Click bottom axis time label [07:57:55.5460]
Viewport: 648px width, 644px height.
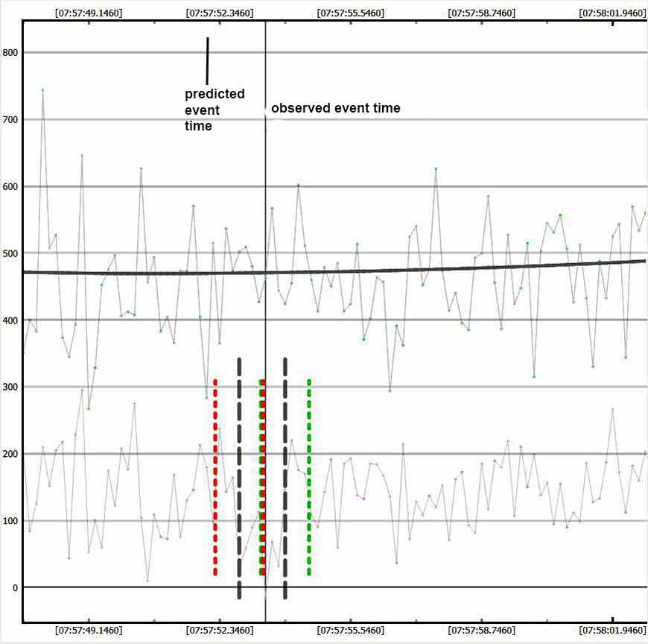pyautogui.click(x=351, y=631)
